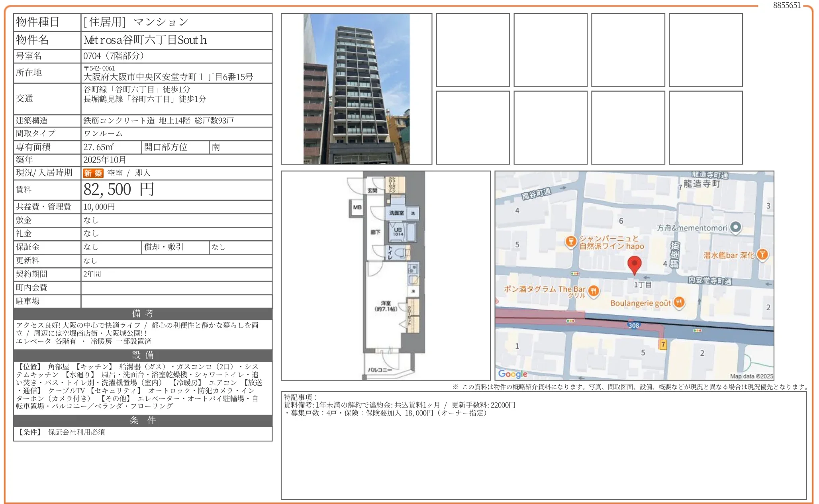Click the 備考 section header bar
The image size is (819, 504).
[142, 313]
